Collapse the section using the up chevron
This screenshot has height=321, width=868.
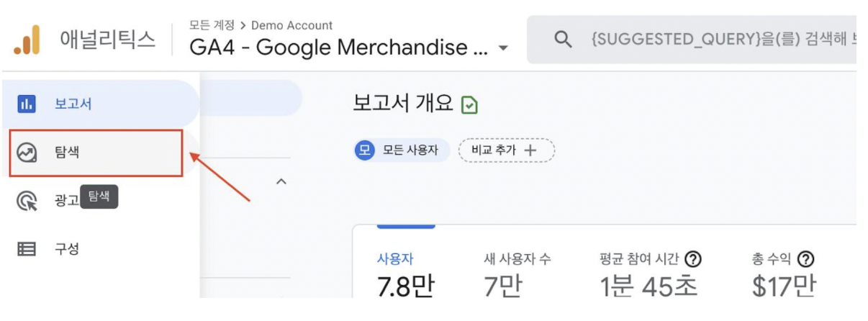(281, 181)
